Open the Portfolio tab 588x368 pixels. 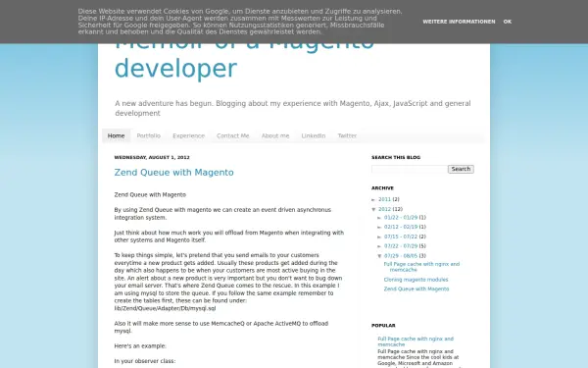pos(149,136)
